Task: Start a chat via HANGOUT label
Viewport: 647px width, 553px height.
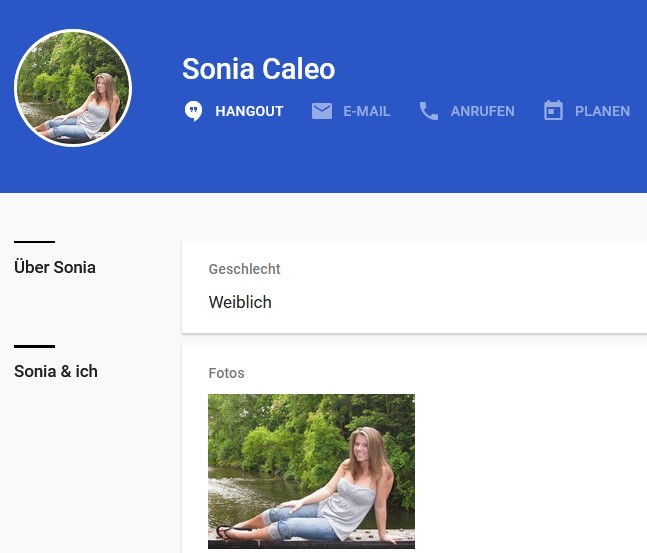Action: click(x=249, y=111)
